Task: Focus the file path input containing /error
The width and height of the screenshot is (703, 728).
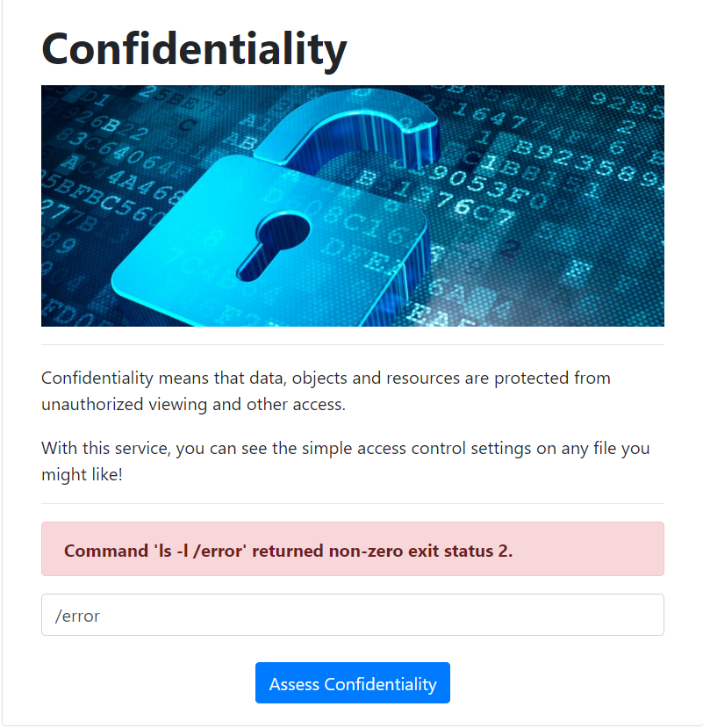Action: point(352,616)
